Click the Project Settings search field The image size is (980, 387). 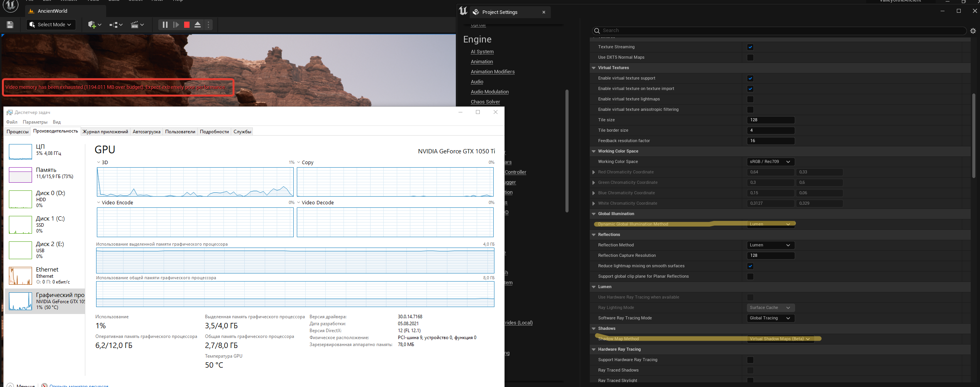pyautogui.click(x=779, y=31)
